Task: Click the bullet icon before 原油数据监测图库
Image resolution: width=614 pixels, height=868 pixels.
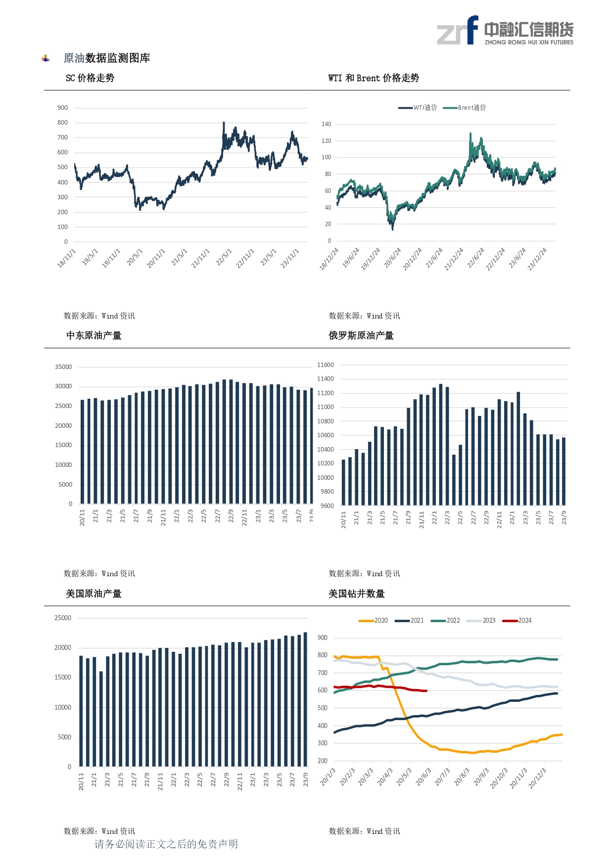Action: (46, 59)
